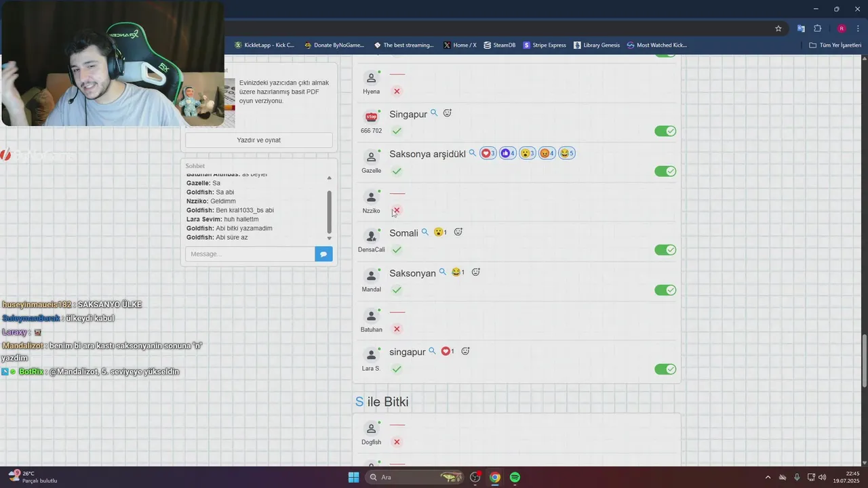The height and width of the screenshot is (488, 868).
Task: Click the angry reaction with count 4
Action: [547, 153]
